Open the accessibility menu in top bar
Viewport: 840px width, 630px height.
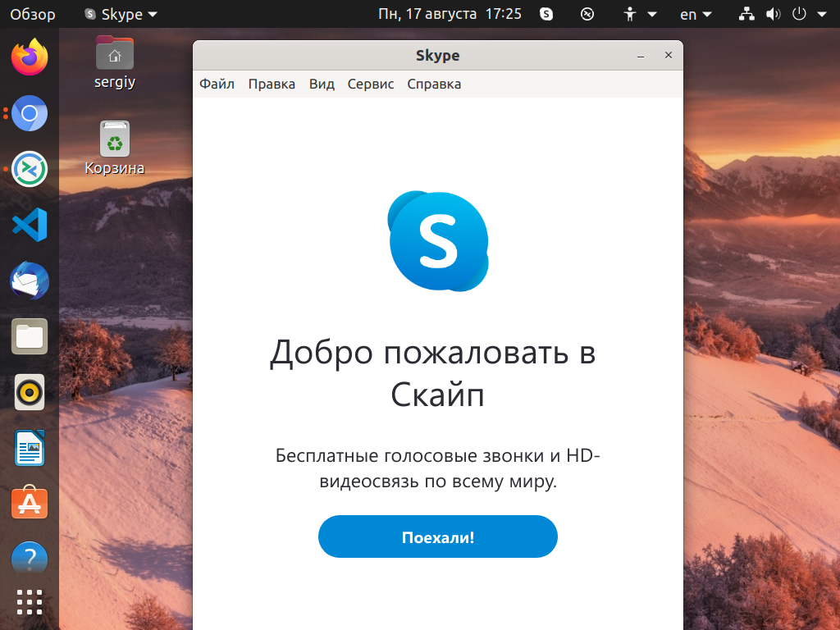(x=639, y=14)
